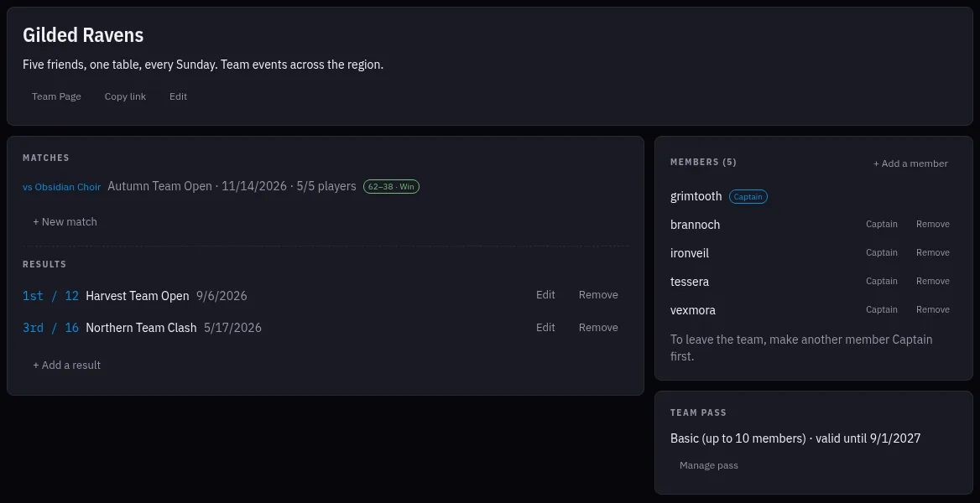Edit the Northern Team Clash result

point(545,328)
